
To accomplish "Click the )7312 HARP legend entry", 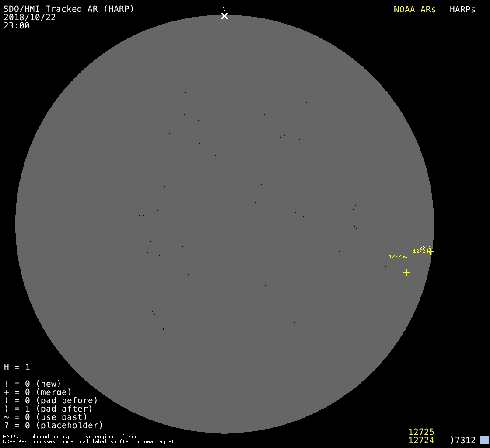I will (462, 440).
